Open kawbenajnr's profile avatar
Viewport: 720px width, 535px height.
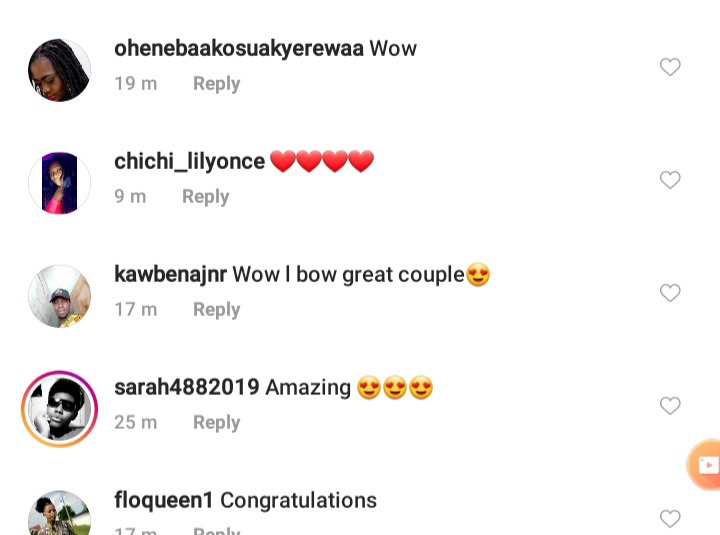point(59,296)
